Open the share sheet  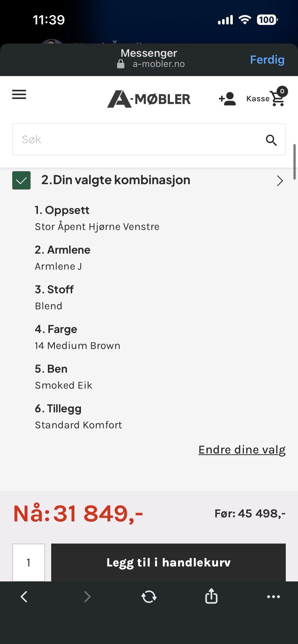pos(211,596)
